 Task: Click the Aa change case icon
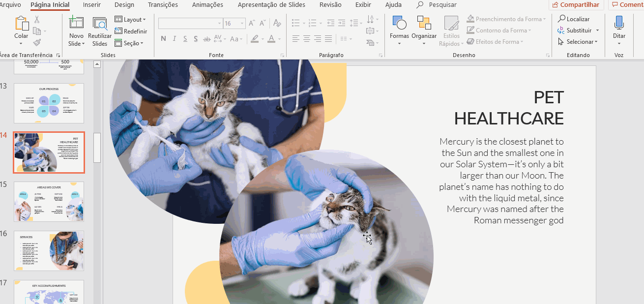(x=235, y=39)
